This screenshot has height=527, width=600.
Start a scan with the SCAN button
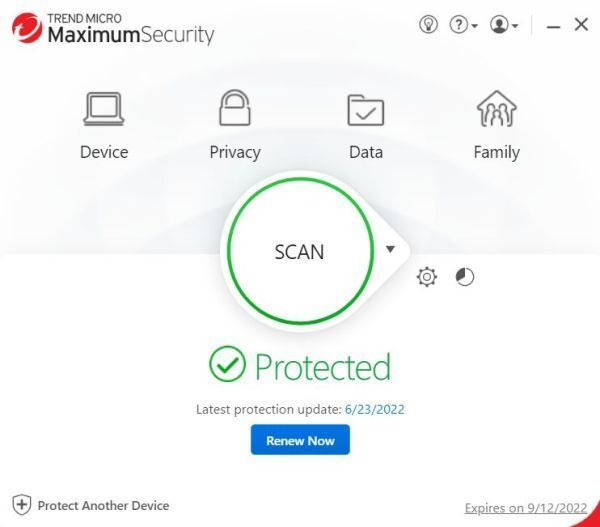pos(299,252)
